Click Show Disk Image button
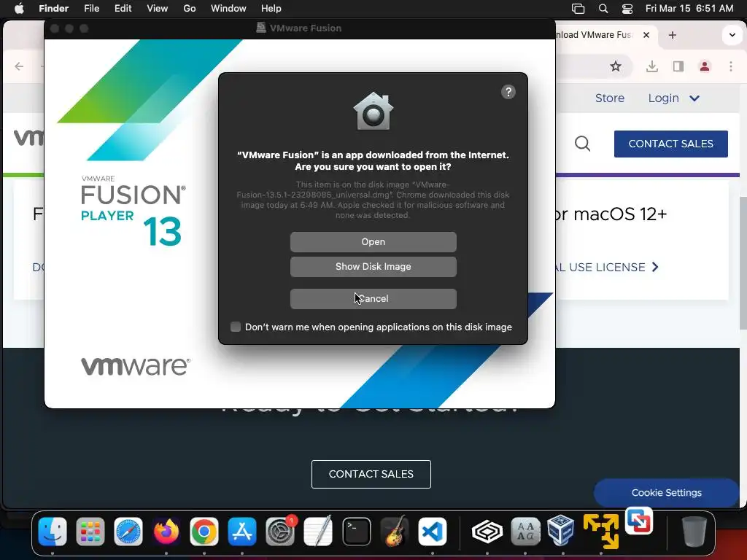 point(373,267)
